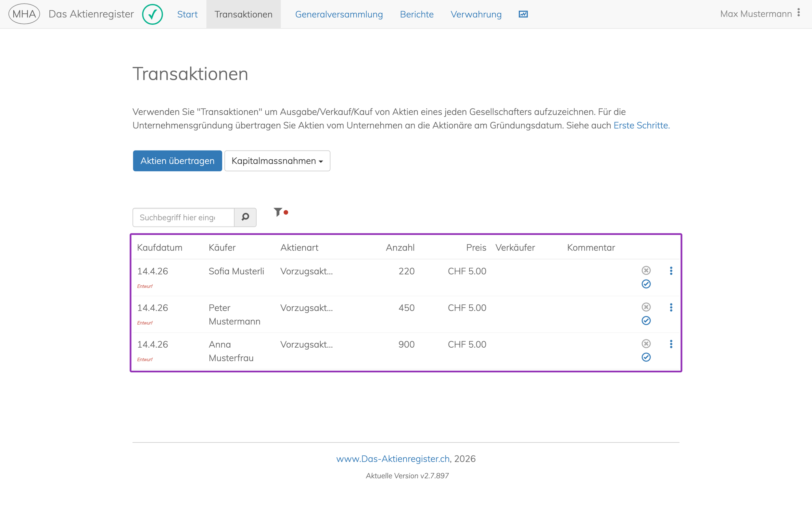This screenshot has height=507, width=812.
Task: Open more options for Anna Musterfrau row
Action: point(671,344)
